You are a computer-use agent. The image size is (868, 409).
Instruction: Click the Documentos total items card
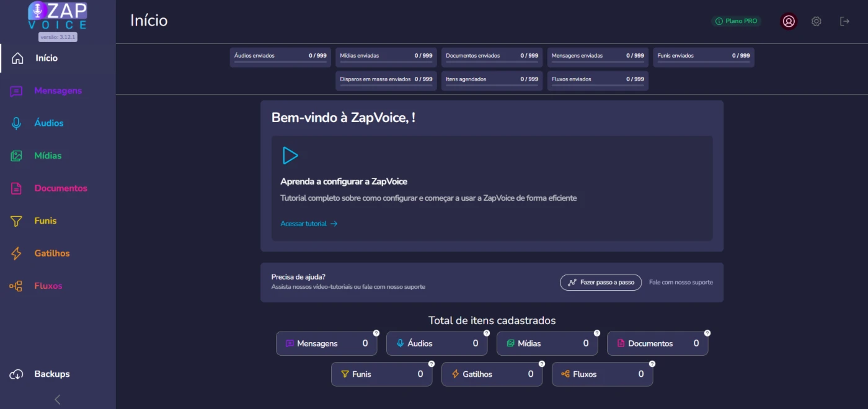[x=658, y=343]
